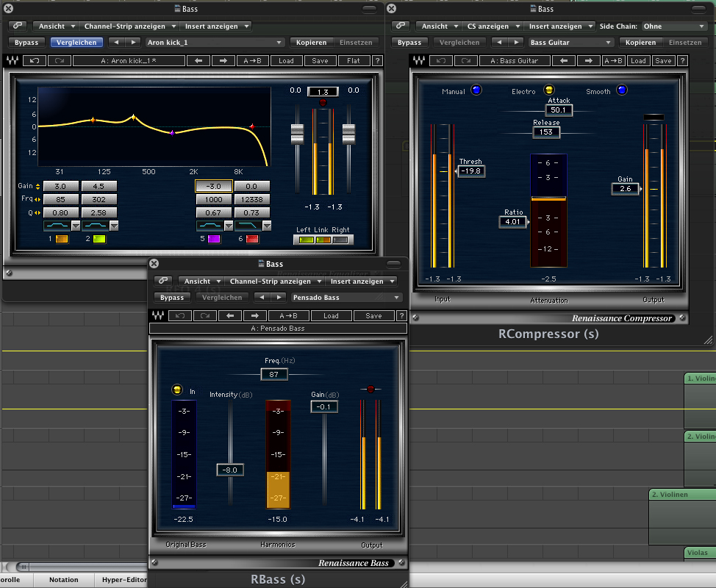Click Vergleichen in equalizer window
The width and height of the screenshot is (716, 588).
point(76,43)
